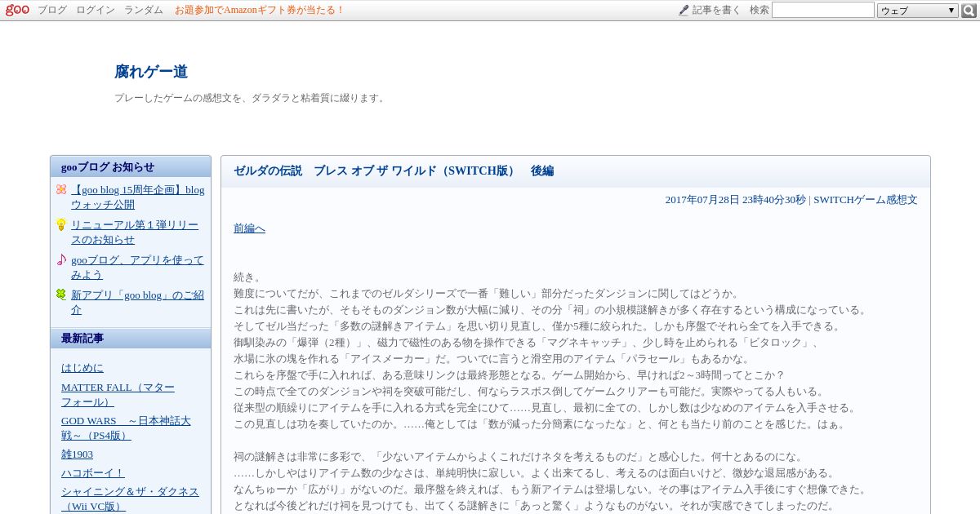
Task: Open ランダム in the top bar
Action: [144, 10]
